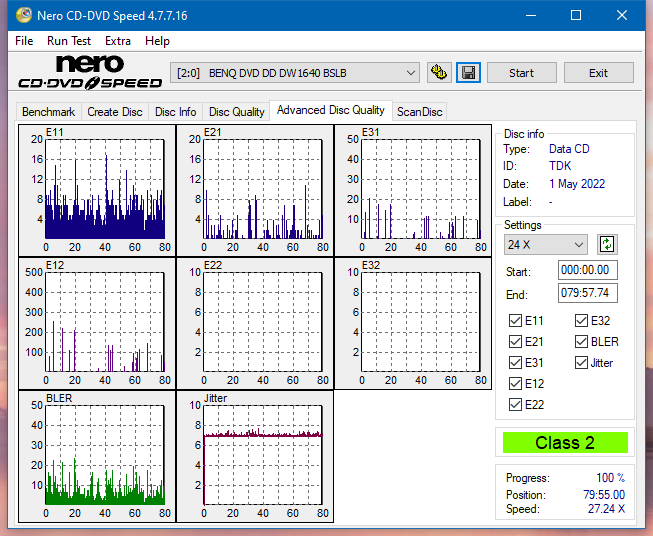This screenshot has height=536, width=653.
Task: Click the Nero CD-DVD Speed logo
Action: [90, 72]
